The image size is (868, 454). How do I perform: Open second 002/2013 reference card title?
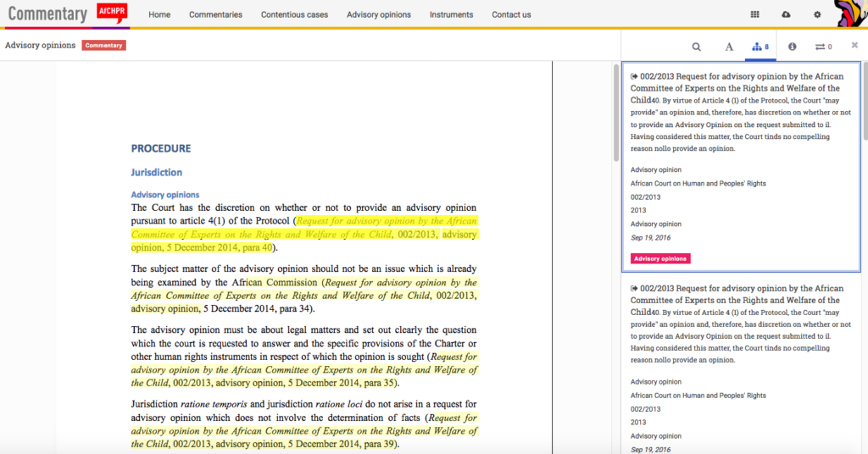click(x=737, y=300)
